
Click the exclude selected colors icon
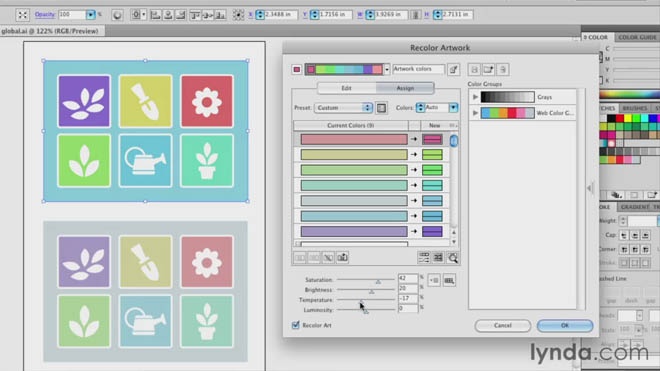point(328,257)
